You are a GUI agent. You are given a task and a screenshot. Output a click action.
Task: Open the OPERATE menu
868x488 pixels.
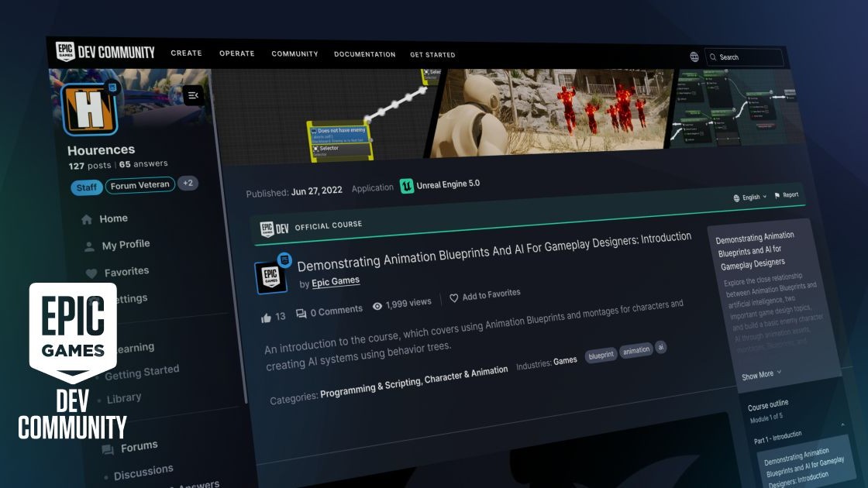click(x=237, y=53)
